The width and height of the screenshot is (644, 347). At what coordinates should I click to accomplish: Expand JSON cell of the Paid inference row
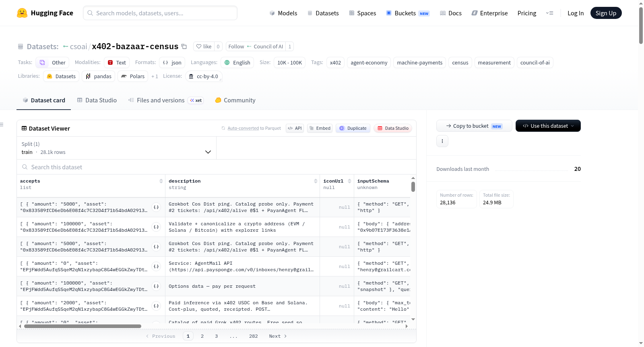pos(156,306)
